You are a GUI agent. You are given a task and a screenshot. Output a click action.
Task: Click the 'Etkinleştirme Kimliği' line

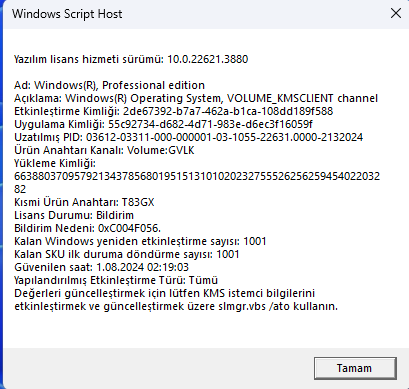[x=173, y=111]
